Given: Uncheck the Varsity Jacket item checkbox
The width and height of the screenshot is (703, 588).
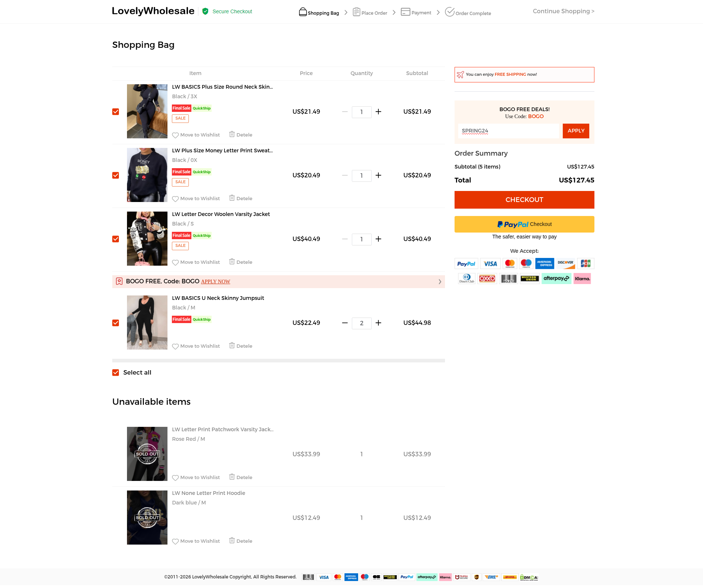Looking at the screenshot, I should (116, 239).
